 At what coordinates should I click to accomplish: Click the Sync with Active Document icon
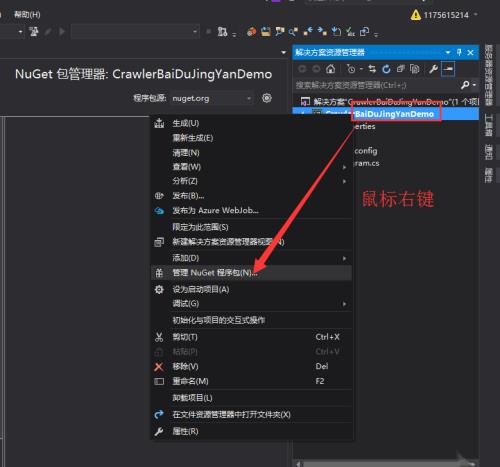[x=372, y=69]
